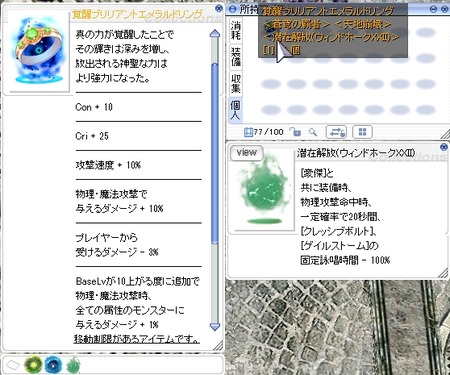Click the ring description window resize grip
450x375 pixels.
tap(218, 346)
